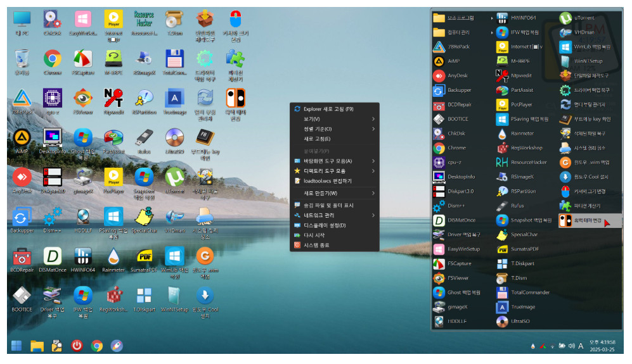The height and width of the screenshot is (364, 632).
Task: Click the red power icon in taskbar
Action: pos(77,346)
